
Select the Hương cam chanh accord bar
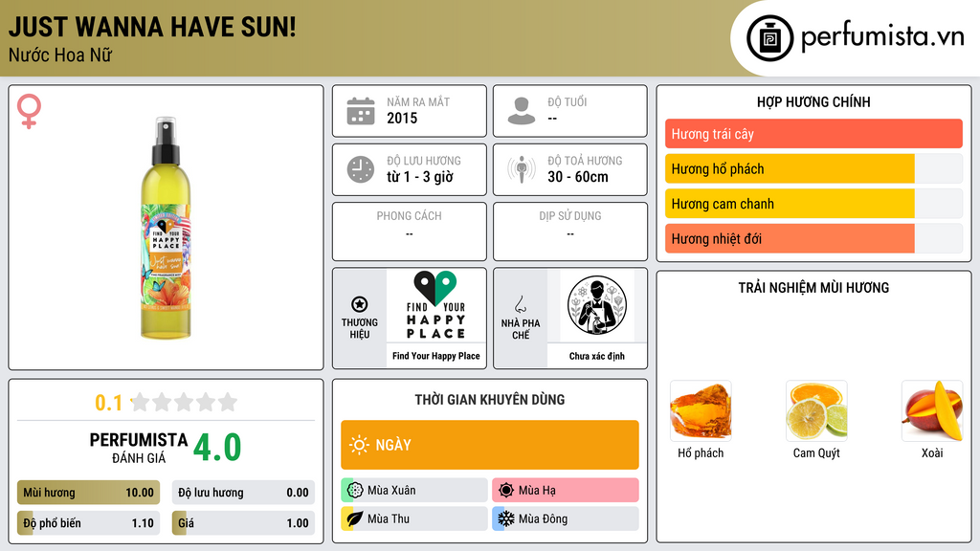pos(813,204)
